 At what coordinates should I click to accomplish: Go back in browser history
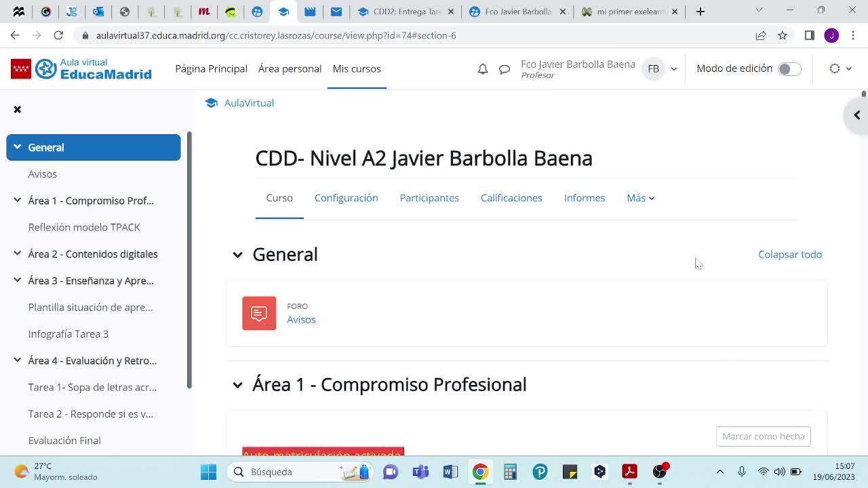coord(15,35)
